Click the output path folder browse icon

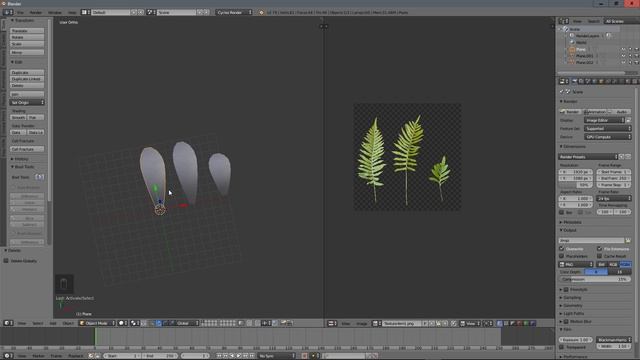[x=628, y=240]
